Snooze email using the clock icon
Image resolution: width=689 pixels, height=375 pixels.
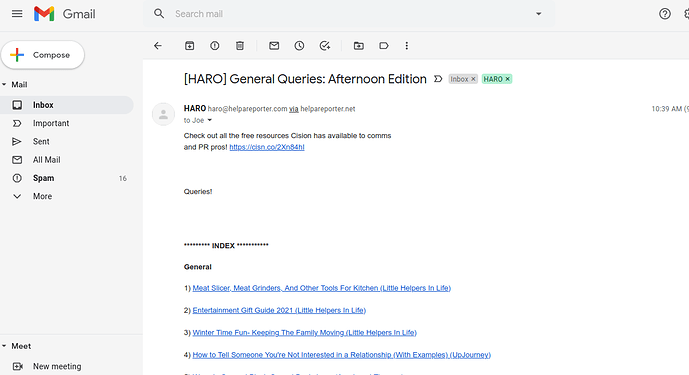[299, 46]
